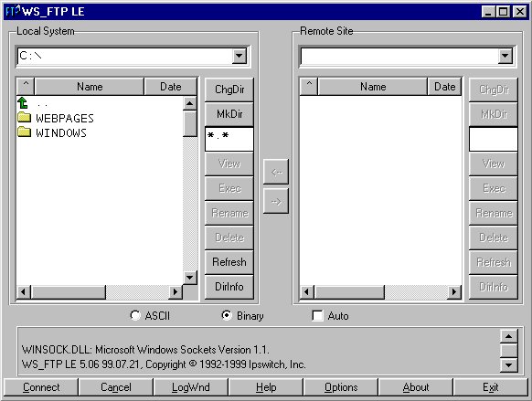The image size is (532, 401).
Task: Click the transfer-to-local left arrow button
Action: point(276,172)
